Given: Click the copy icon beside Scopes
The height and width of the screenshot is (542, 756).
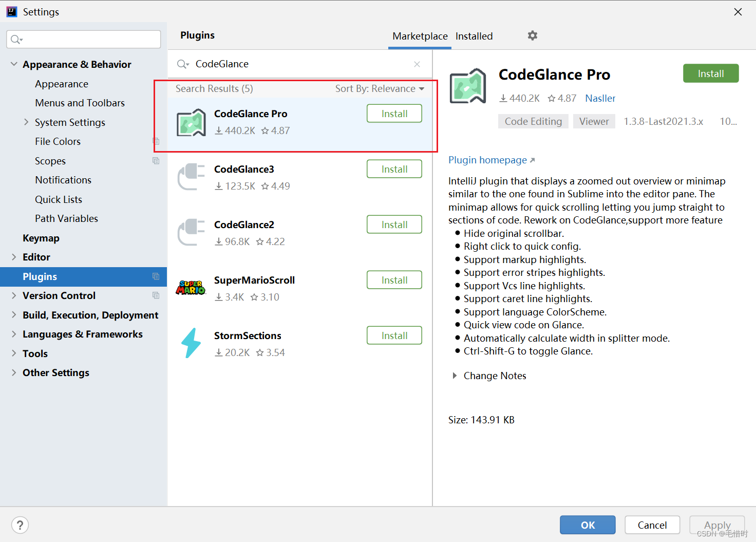Looking at the screenshot, I should 156,161.
